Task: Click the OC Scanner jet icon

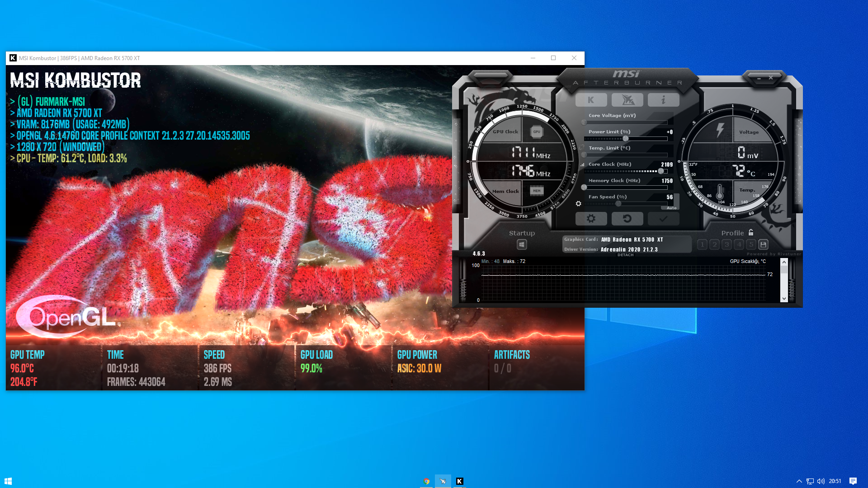Action: pos(627,100)
